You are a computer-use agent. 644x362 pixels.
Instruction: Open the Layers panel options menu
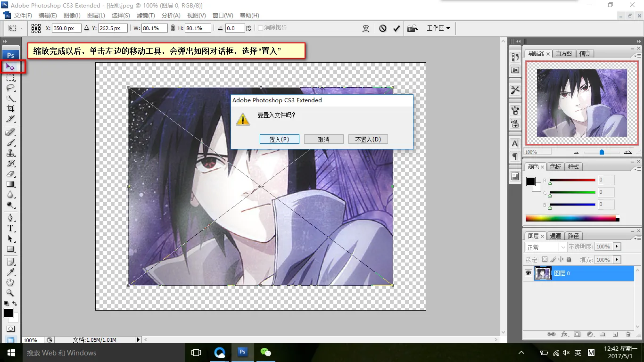(637, 238)
